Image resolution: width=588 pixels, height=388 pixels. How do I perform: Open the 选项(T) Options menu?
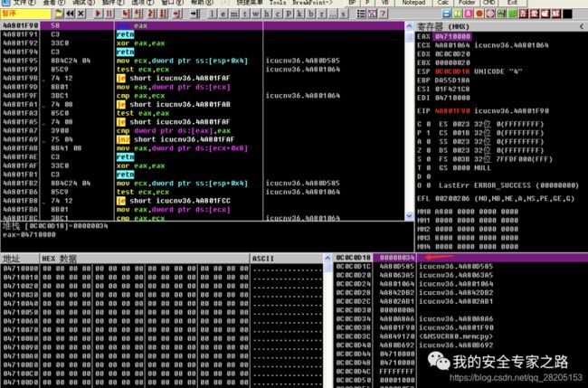point(143,2)
